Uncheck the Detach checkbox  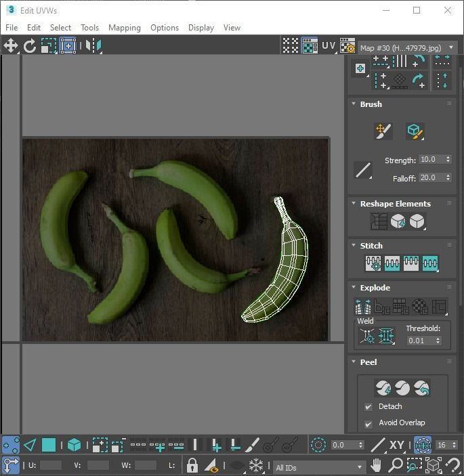tap(368, 406)
